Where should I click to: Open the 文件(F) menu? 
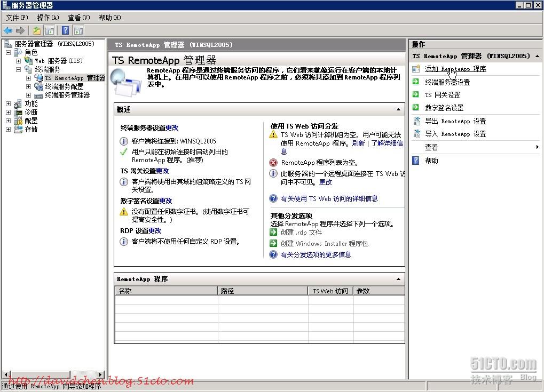17,17
